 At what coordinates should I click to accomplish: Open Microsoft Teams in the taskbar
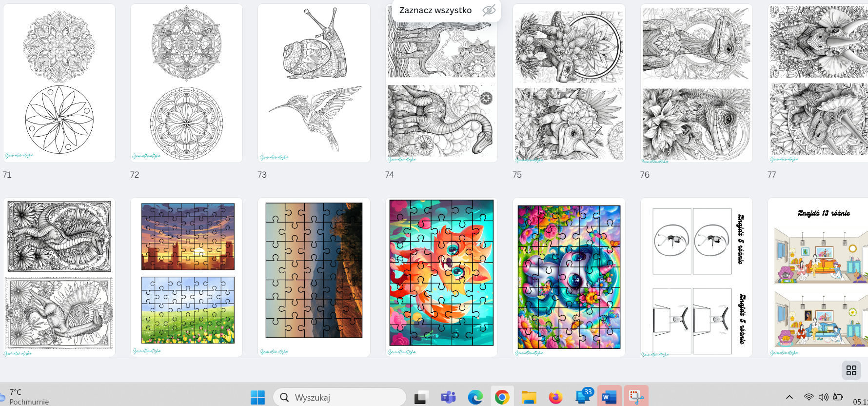[x=448, y=397]
